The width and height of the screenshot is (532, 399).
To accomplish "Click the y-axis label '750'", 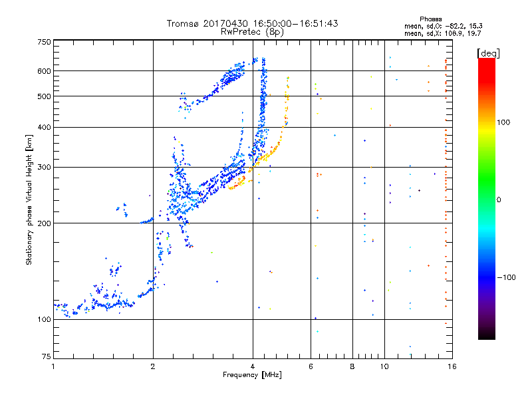I will [x=45, y=42].
